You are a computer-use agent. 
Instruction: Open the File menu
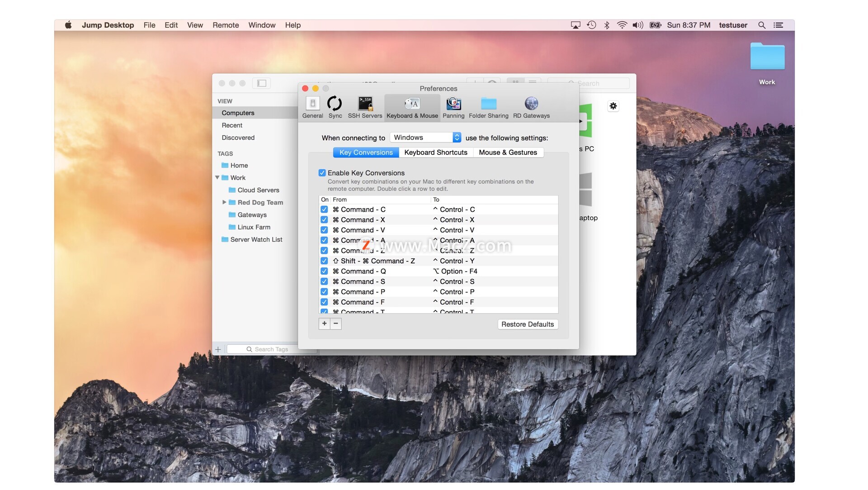149,25
